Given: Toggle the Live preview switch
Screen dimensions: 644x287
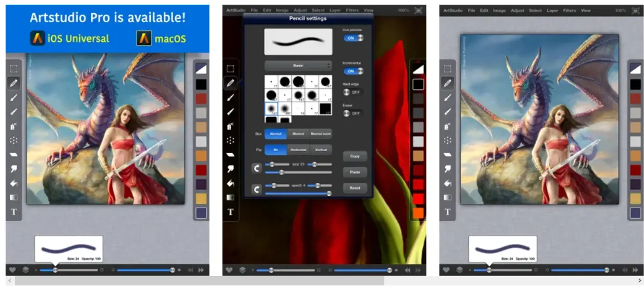Looking at the screenshot, I should pyautogui.click(x=353, y=38).
